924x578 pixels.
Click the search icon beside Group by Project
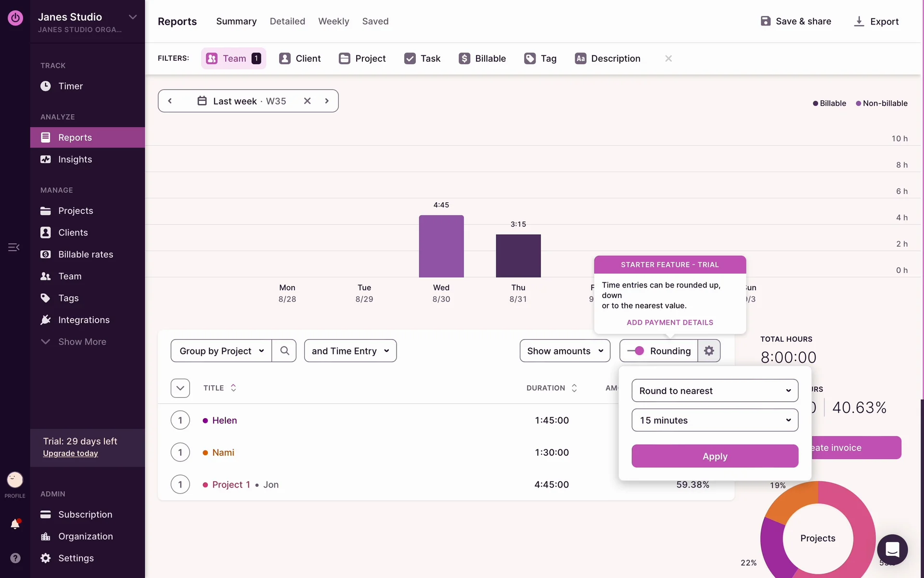point(284,351)
